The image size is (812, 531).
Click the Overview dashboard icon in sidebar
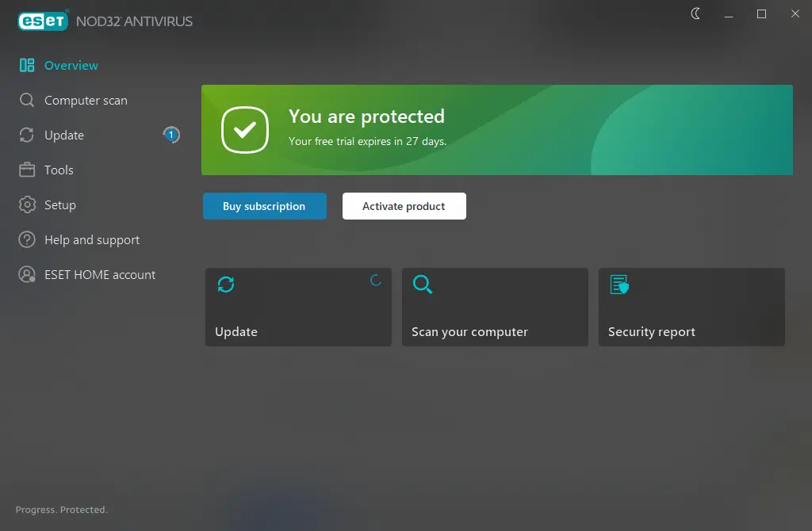click(27, 65)
